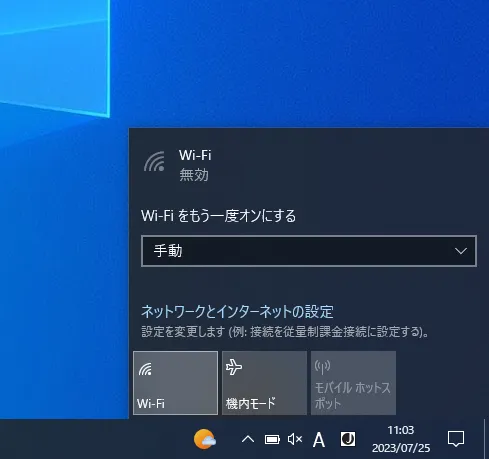Open the 手動 dropdown for Wi-Fi re-enable

tap(309, 251)
